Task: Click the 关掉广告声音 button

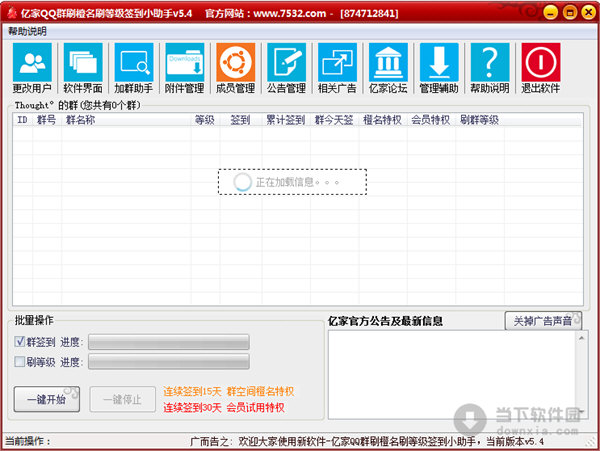Action: 543,321
